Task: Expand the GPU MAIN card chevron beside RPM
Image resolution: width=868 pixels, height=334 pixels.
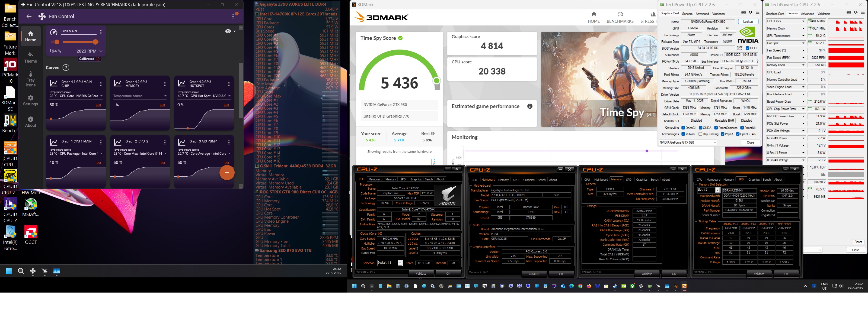Action: (101, 51)
